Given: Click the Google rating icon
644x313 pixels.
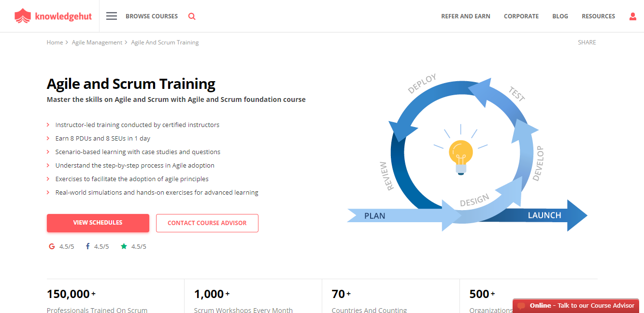Looking at the screenshot, I should 52,246.
